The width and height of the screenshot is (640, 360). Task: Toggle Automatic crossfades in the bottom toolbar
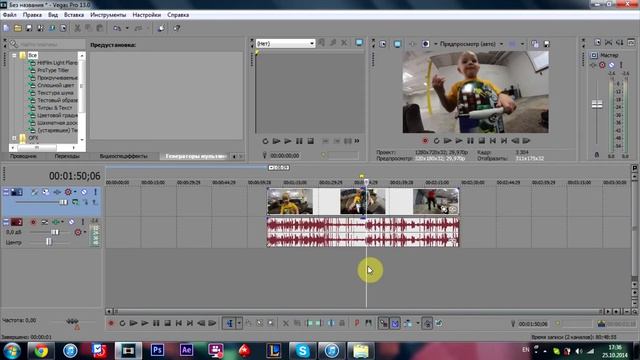point(395,323)
